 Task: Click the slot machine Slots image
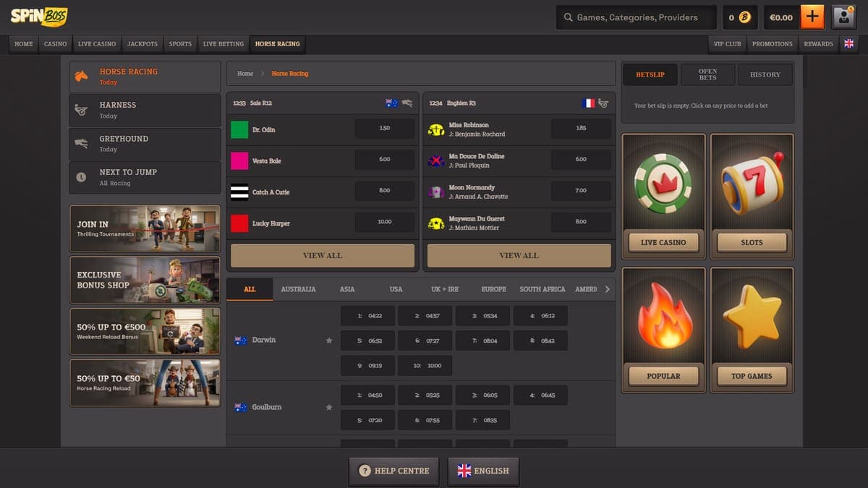[x=752, y=183]
